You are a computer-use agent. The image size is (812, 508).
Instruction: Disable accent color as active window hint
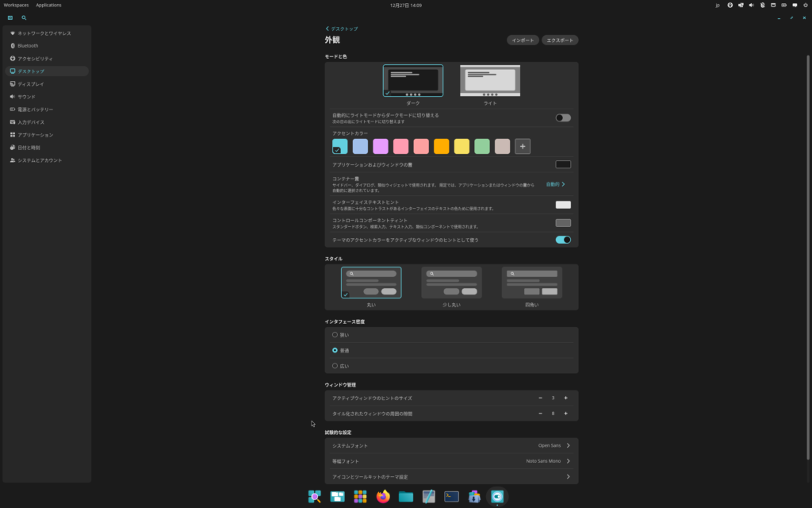563,240
